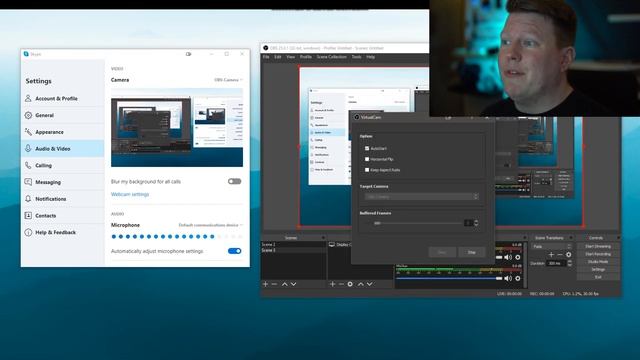Toggle Automatically adjust microphone settings

pyautogui.click(x=234, y=251)
